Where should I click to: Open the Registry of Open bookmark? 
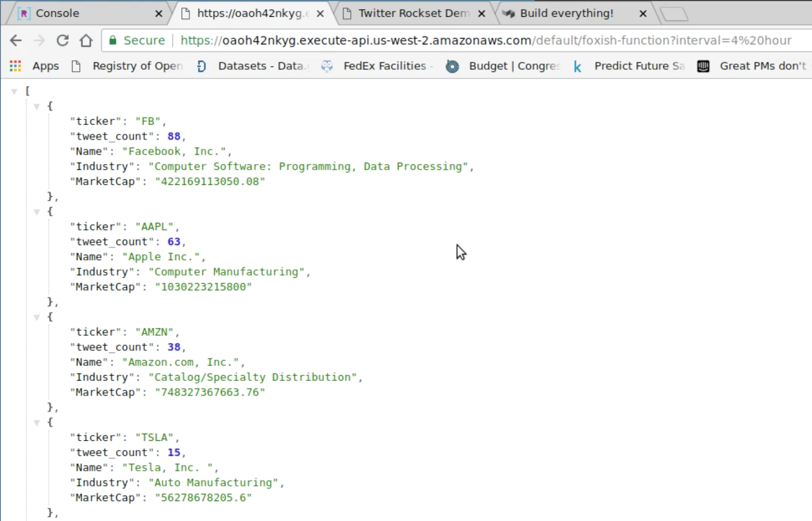[x=127, y=66]
